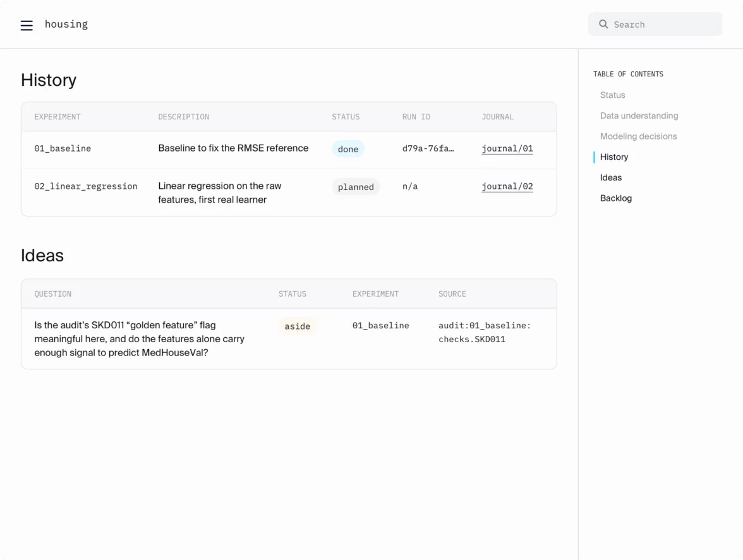This screenshot has width=743, height=560.
Task: Select Ideas in table of contents
Action: [x=611, y=177]
